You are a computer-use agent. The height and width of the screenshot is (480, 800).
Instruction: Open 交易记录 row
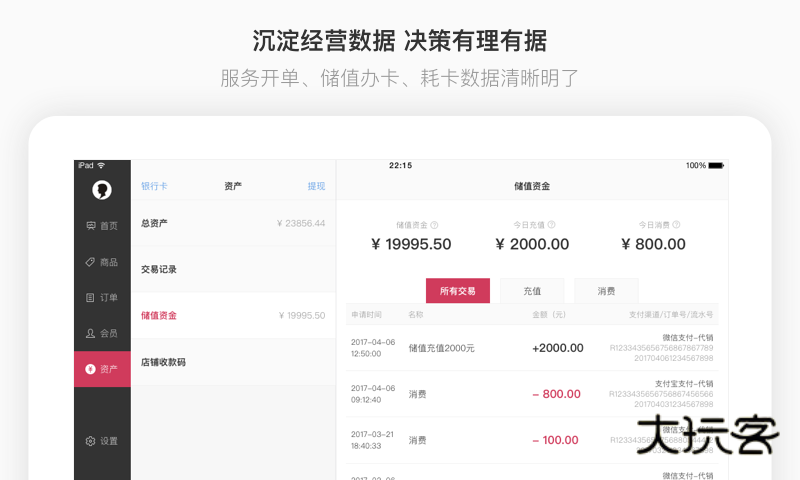point(233,269)
